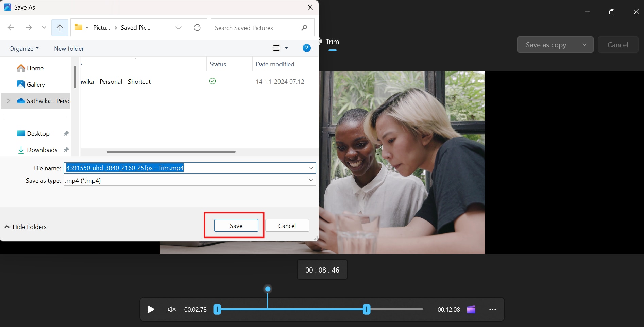Image resolution: width=644 pixels, height=327 pixels.
Task: Play the video preview
Action: pyautogui.click(x=151, y=309)
